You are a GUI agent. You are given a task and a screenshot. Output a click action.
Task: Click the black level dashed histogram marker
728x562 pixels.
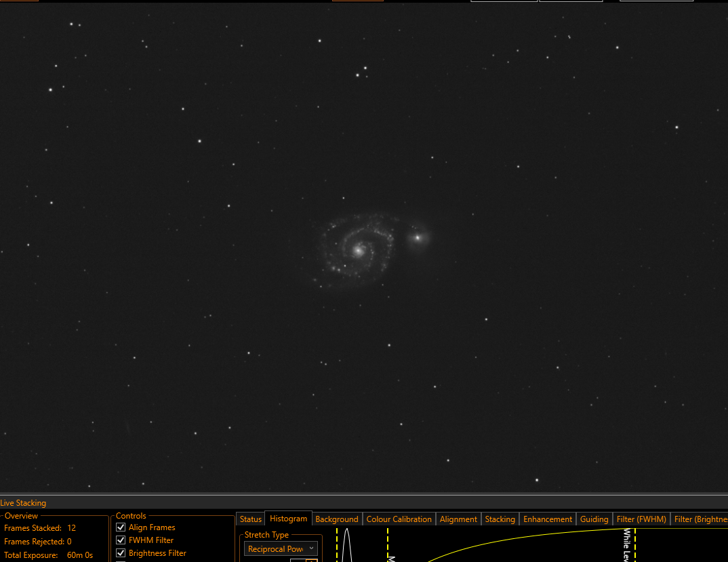tap(337, 545)
